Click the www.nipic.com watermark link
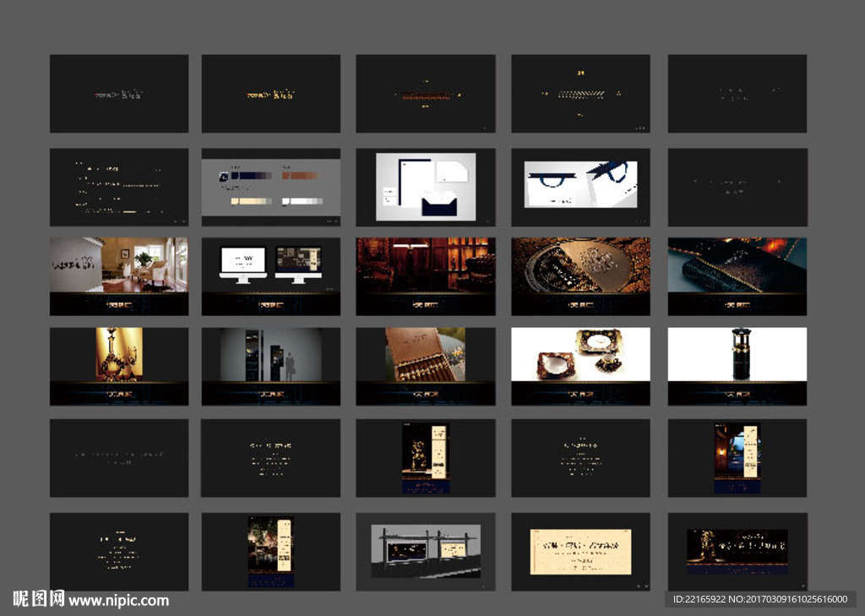 coord(118,601)
